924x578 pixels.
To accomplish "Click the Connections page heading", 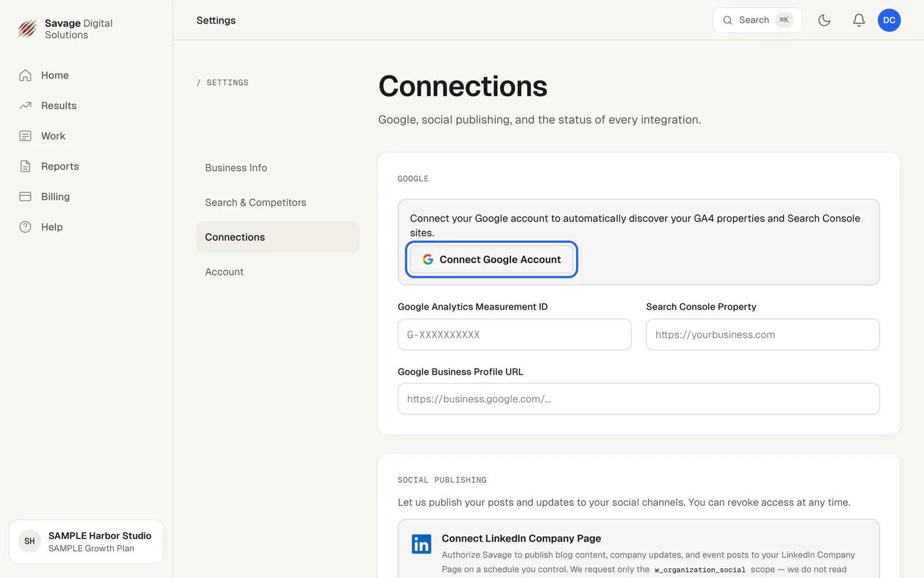I will coord(463,86).
